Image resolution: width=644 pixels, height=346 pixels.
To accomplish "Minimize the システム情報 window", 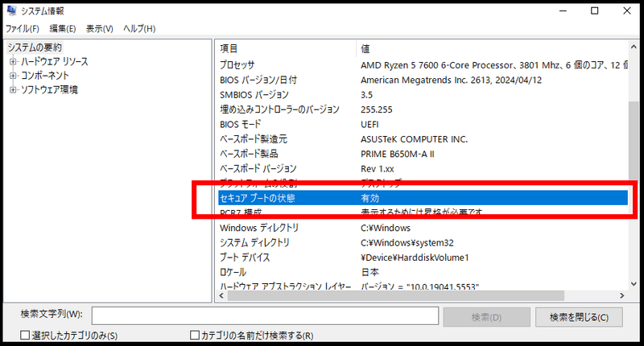I will [x=563, y=10].
